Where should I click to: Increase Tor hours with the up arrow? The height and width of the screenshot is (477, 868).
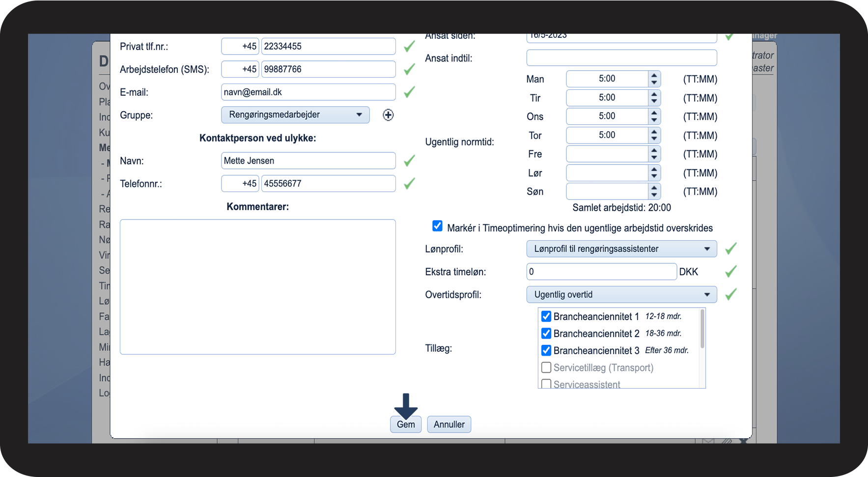(x=654, y=132)
